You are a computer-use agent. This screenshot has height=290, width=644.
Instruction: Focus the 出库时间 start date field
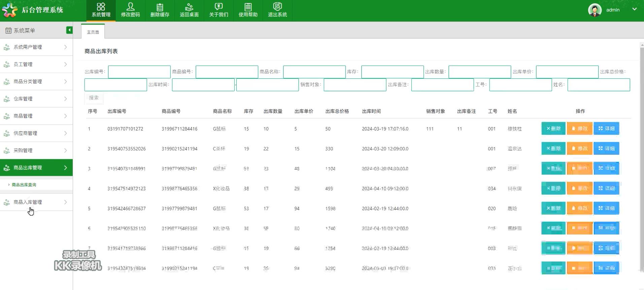tap(203, 85)
